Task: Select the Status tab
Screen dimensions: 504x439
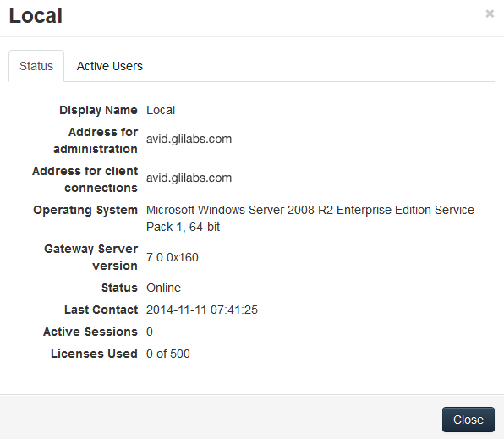Action: [x=36, y=66]
